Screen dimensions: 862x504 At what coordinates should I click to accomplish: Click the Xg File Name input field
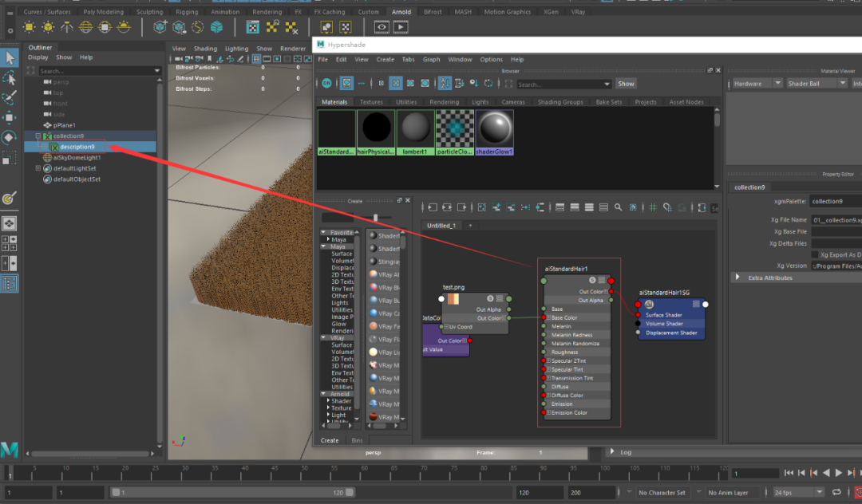(x=836, y=220)
